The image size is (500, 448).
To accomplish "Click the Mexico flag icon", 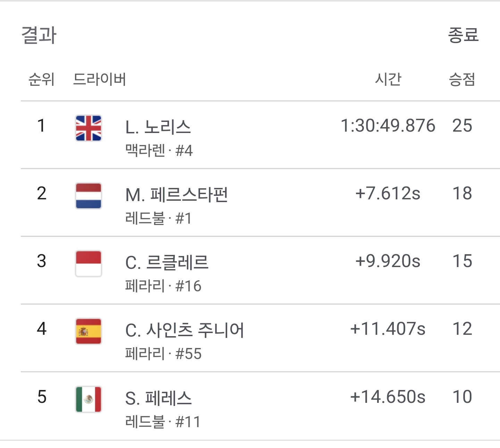I will [x=89, y=399].
